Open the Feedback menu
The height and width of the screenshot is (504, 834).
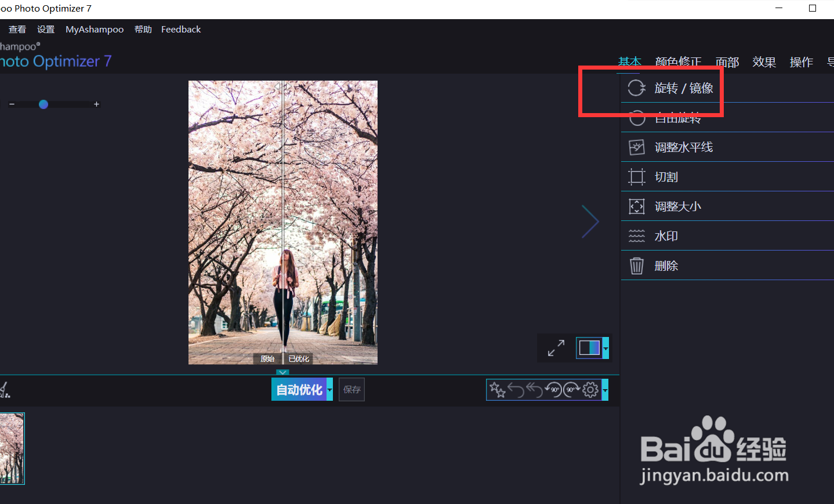pyautogui.click(x=181, y=30)
